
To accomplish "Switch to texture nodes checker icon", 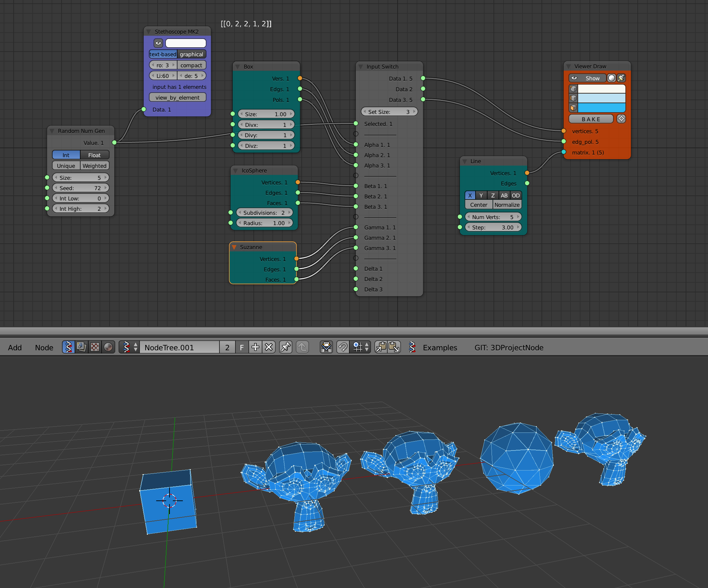I will coord(95,347).
